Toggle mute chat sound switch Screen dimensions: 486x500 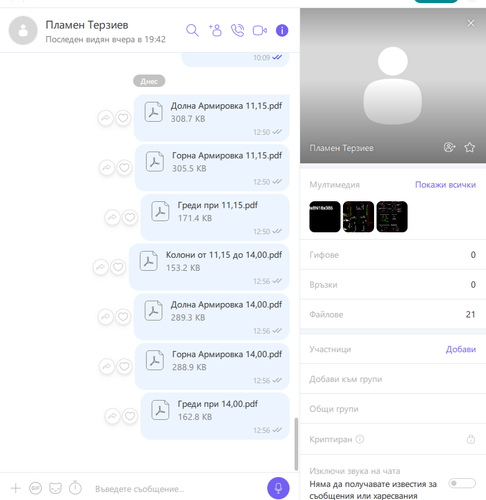point(462,483)
